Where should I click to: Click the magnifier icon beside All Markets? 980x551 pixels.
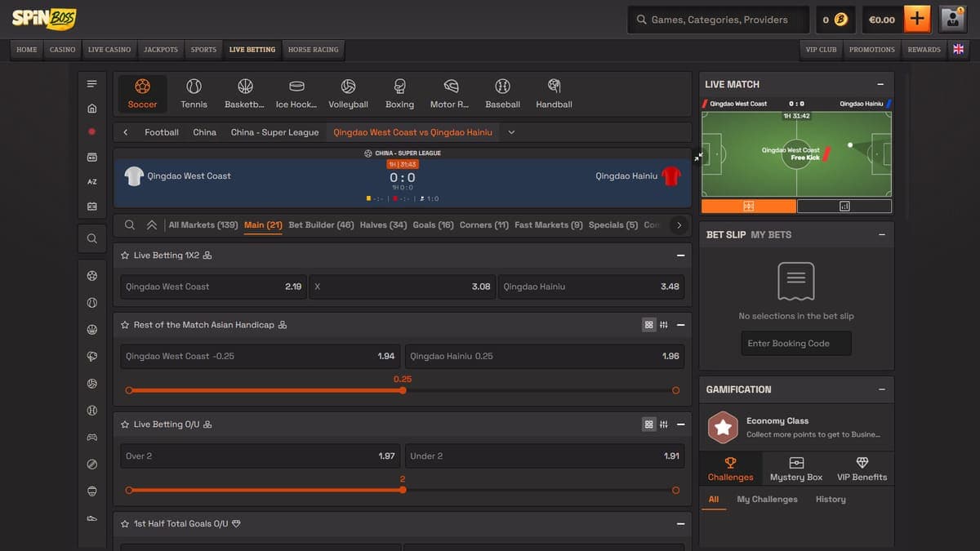click(130, 225)
